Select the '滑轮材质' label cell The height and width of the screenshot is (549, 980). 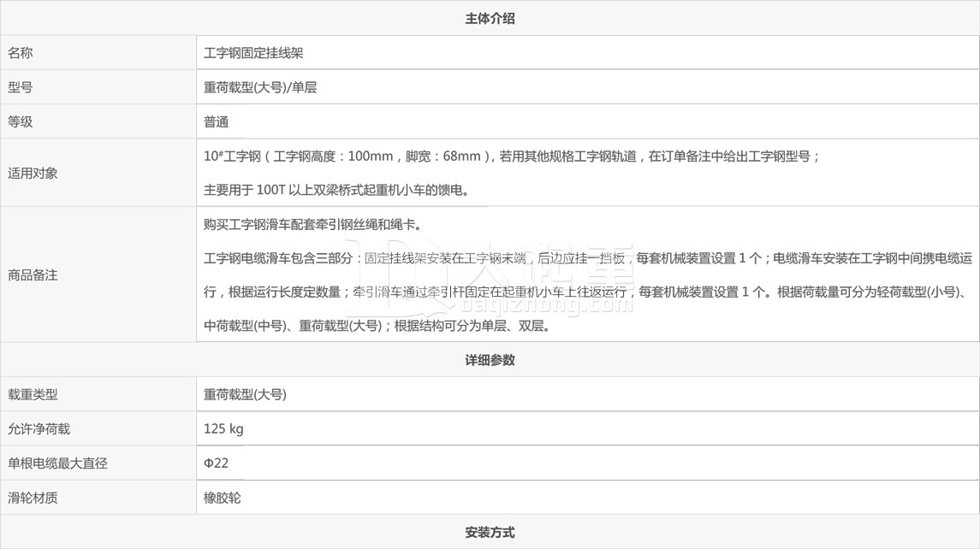[98, 497]
